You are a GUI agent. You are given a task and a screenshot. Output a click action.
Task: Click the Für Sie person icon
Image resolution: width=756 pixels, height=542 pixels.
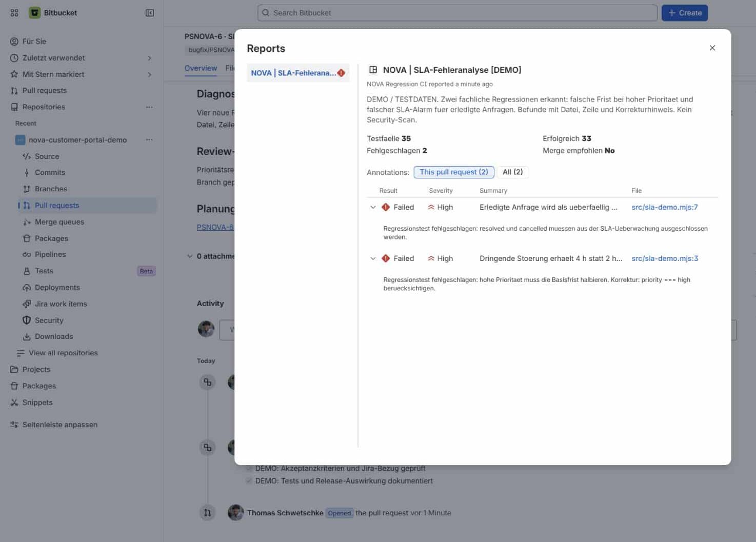click(14, 42)
